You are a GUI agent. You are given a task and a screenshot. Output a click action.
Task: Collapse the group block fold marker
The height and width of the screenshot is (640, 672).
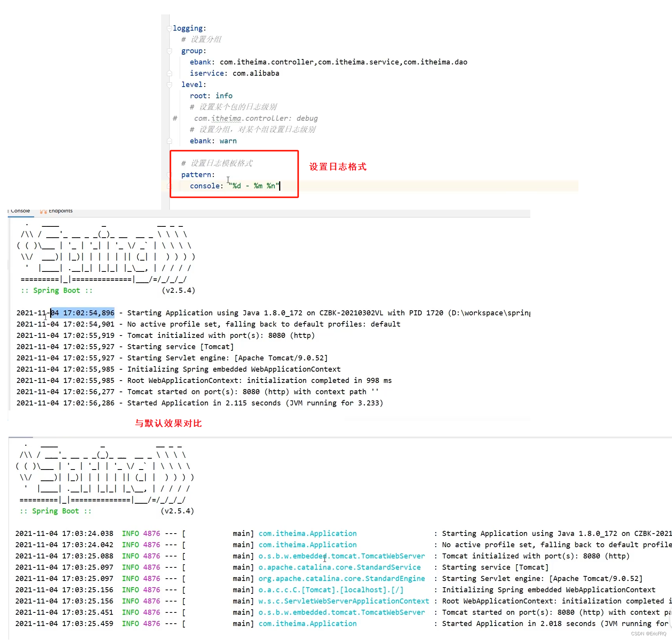169,51
